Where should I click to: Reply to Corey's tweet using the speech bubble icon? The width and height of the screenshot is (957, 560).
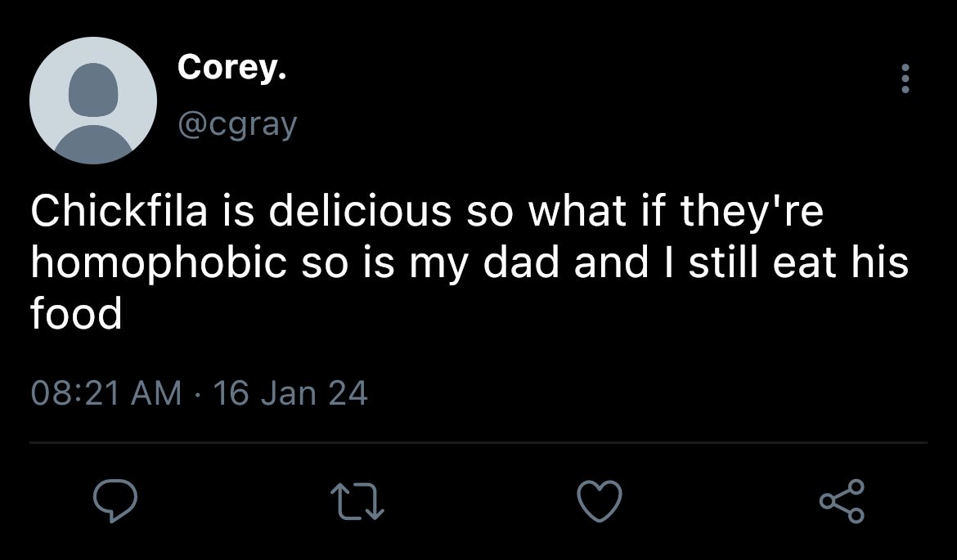tap(115, 501)
